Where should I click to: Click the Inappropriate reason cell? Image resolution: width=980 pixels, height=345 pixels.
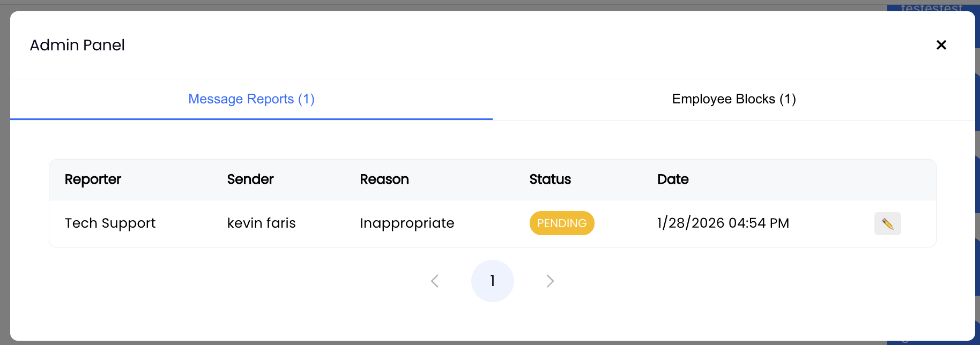pyautogui.click(x=407, y=223)
